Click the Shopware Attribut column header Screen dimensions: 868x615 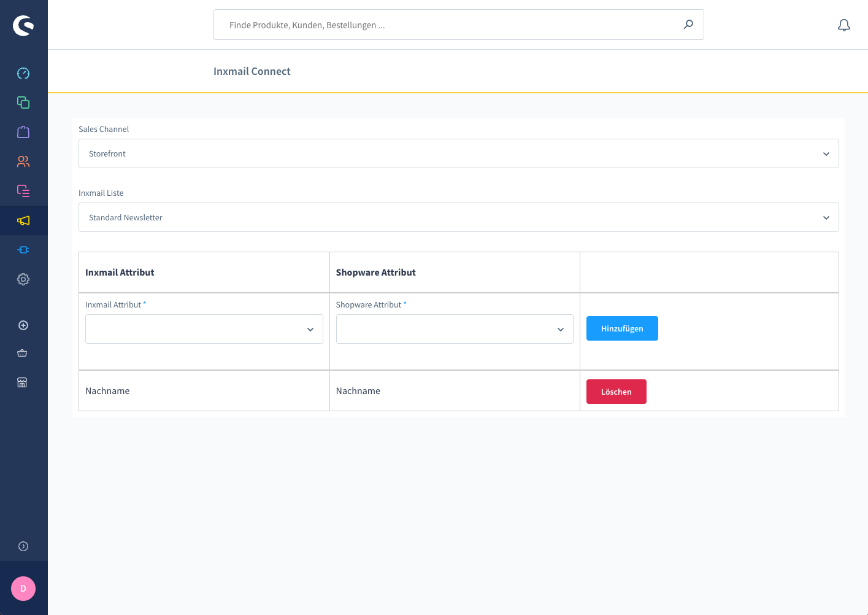pyautogui.click(x=376, y=273)
